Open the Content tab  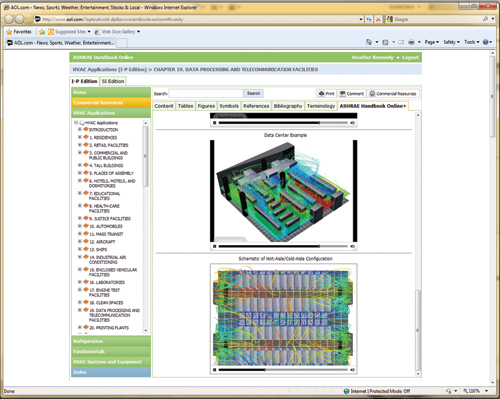point(164,106)
